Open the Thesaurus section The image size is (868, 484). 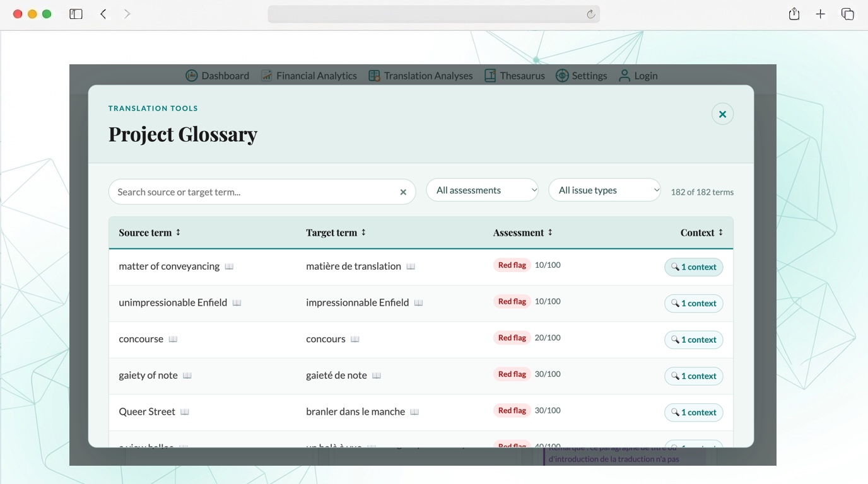514,76
